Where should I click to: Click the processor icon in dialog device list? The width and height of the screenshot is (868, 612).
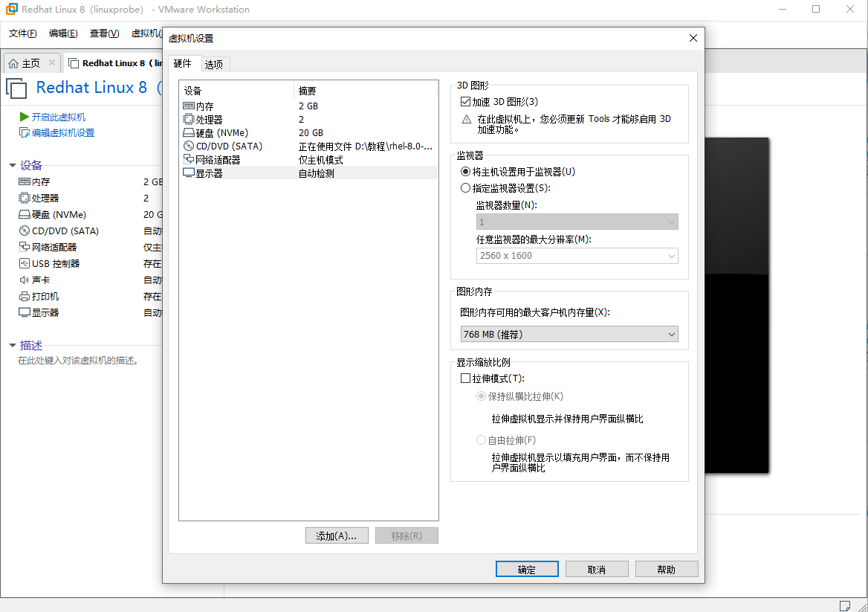(189, 119)
